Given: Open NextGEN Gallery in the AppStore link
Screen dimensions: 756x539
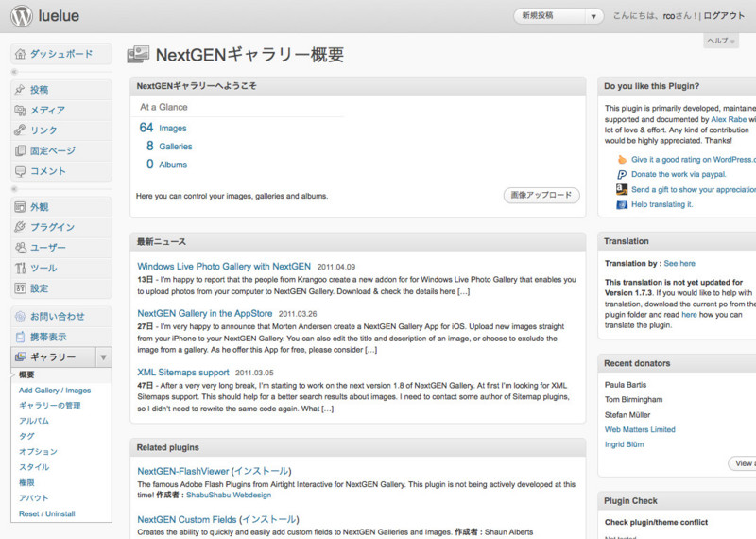Looking at the screenshot, I should tap(204, 313).
